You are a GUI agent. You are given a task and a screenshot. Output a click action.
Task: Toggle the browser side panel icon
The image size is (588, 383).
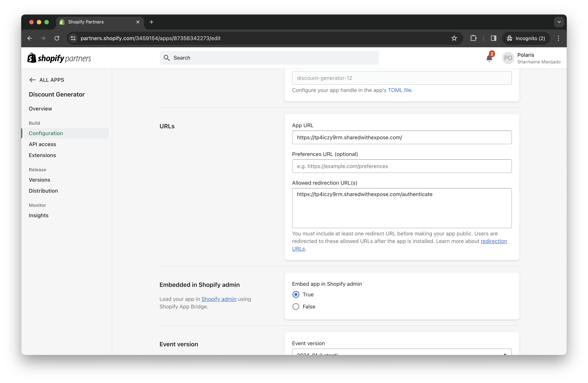click(493, 38)
